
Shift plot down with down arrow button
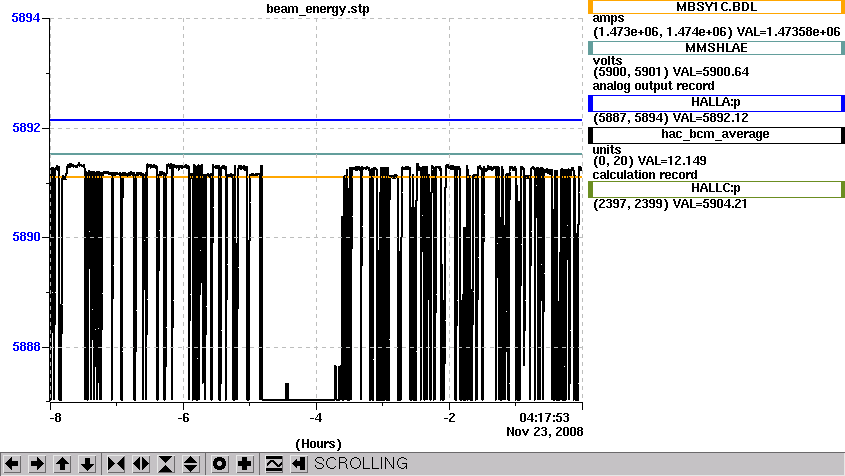click(x=87, y=464)
